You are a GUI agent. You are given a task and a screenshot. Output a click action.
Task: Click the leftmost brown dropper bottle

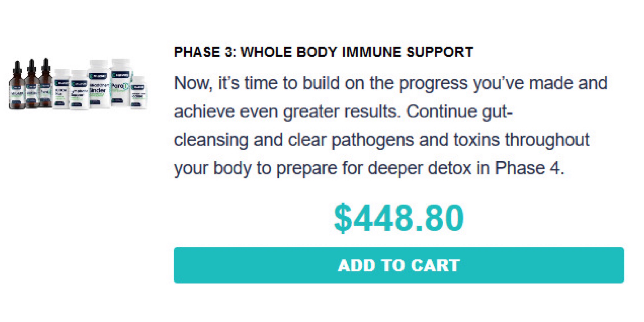(17, 85)
